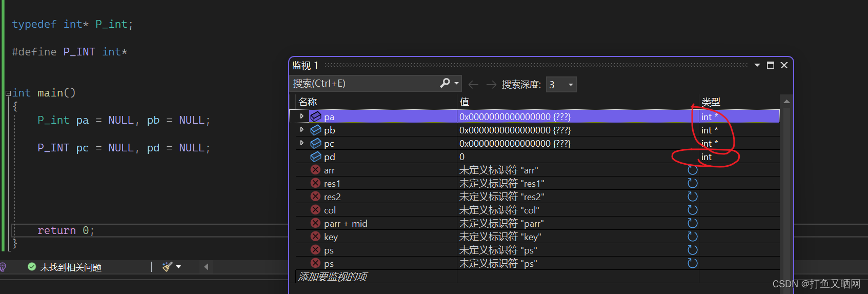The image size is (868, 294).
Task: Go to previous search result arrow
Action: 474,84
